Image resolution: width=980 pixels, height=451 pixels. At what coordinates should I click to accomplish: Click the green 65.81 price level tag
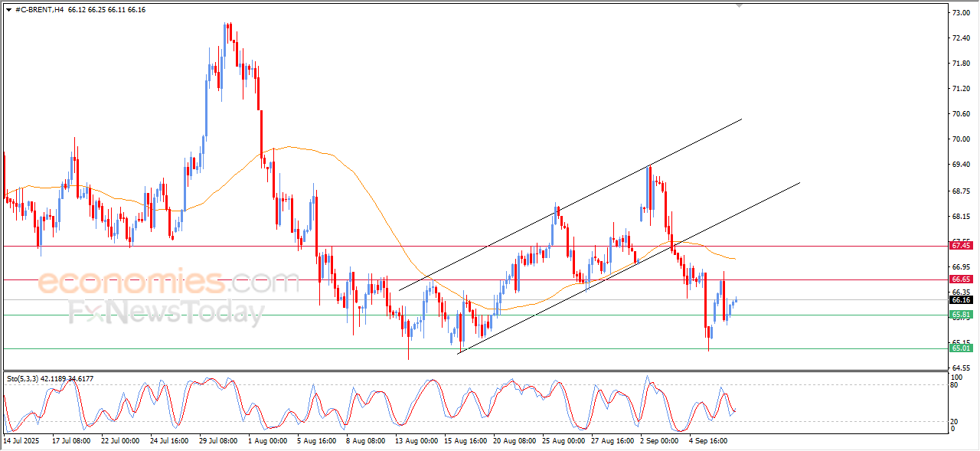click(961, 315)
